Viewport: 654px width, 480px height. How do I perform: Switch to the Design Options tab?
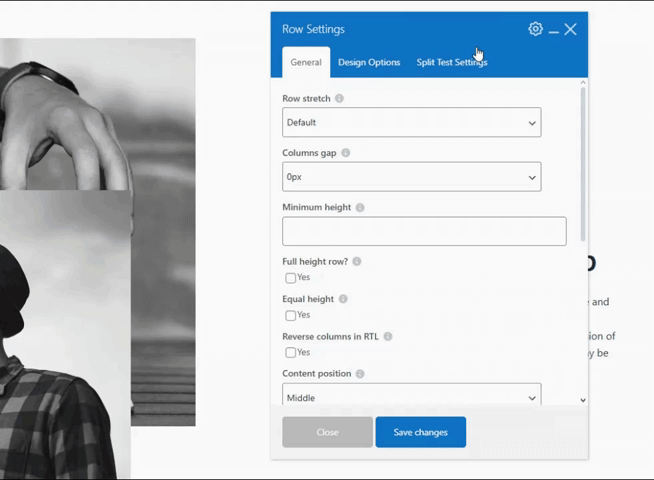pos(369,62)
